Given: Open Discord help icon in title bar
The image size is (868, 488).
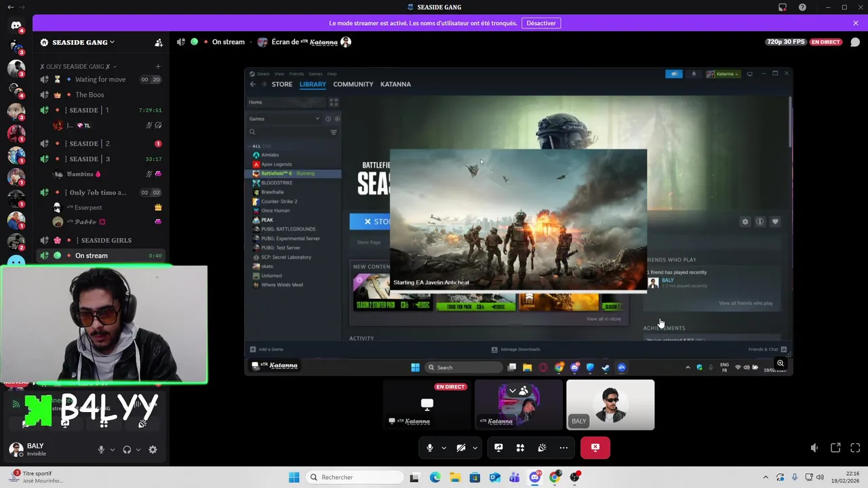Looking at the screenshot, I should pos(803,7).
